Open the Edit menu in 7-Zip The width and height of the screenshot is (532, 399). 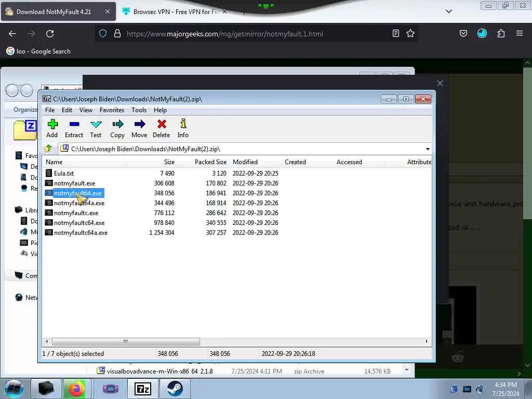[67, 110]
